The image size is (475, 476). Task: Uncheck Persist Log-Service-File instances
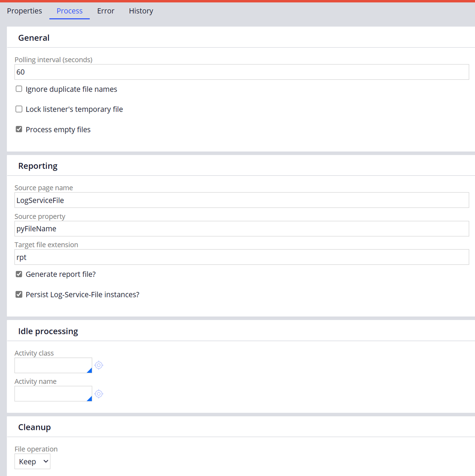pyautogui.click(x=19, y=294)
